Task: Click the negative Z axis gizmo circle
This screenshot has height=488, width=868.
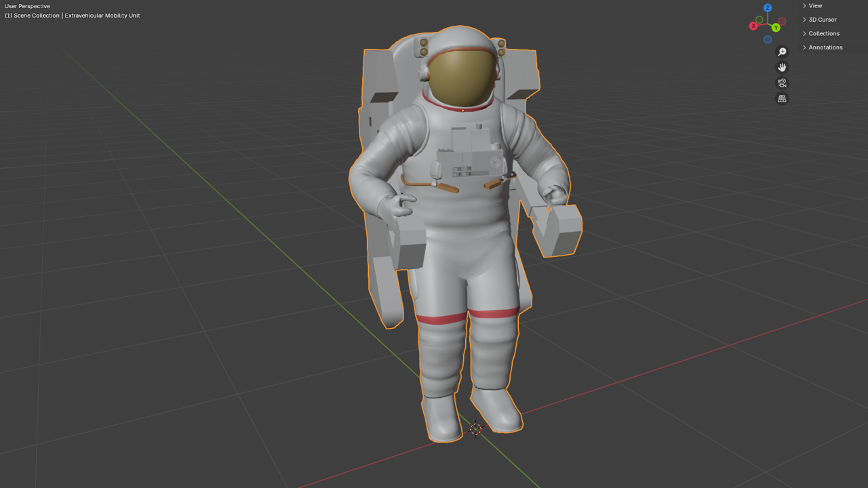Action: coord(768,39)
